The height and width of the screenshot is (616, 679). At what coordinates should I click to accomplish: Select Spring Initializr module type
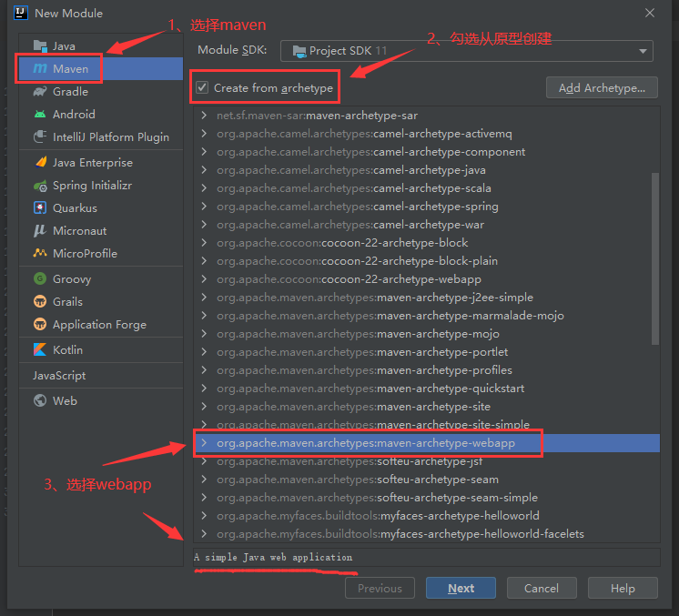[x=101, y=186]
